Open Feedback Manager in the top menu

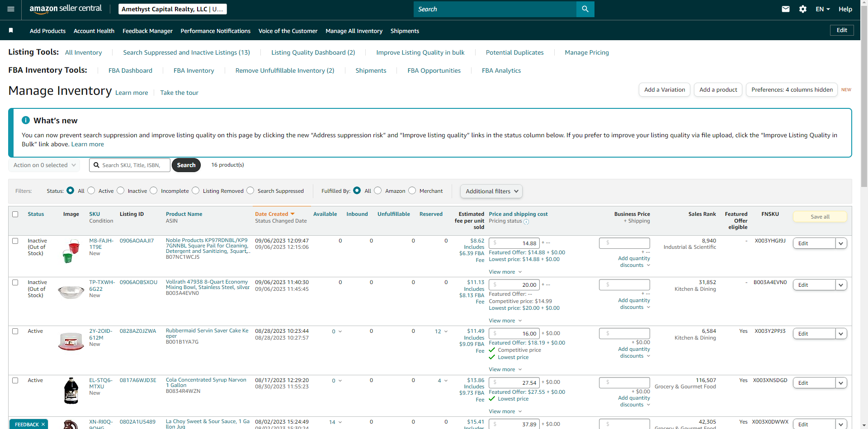coord(147,31)
